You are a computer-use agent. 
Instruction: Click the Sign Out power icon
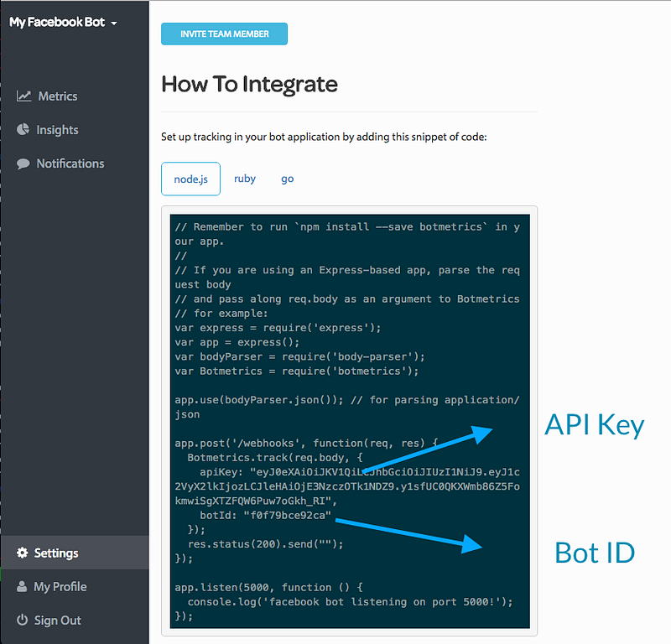click(23, 620)
